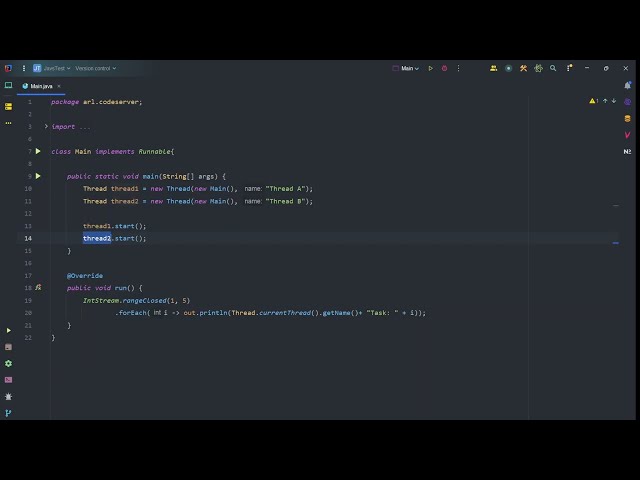Run the Main configuration with green play button

pyautogui.click(x=430, y=68)
